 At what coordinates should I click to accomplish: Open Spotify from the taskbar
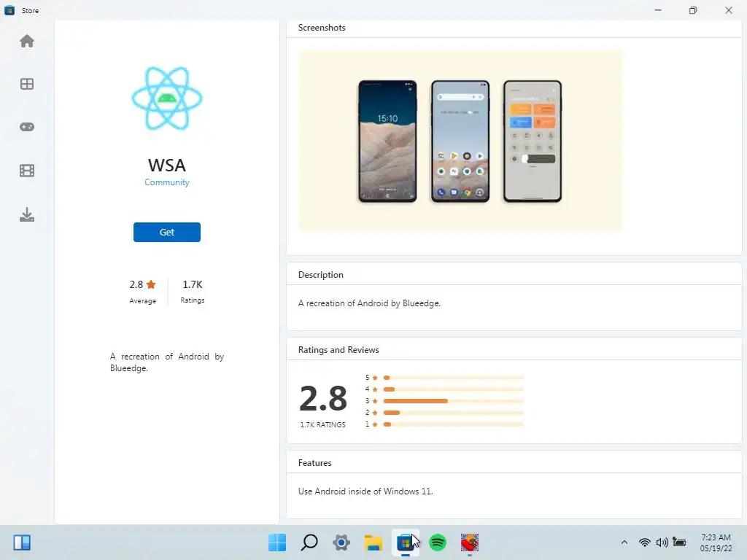[438, 542]
